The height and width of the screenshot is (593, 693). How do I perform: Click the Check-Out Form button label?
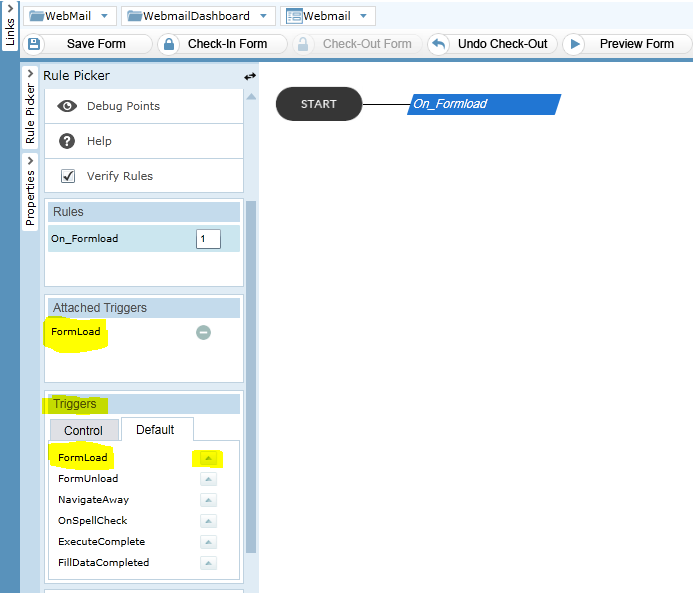367,44
